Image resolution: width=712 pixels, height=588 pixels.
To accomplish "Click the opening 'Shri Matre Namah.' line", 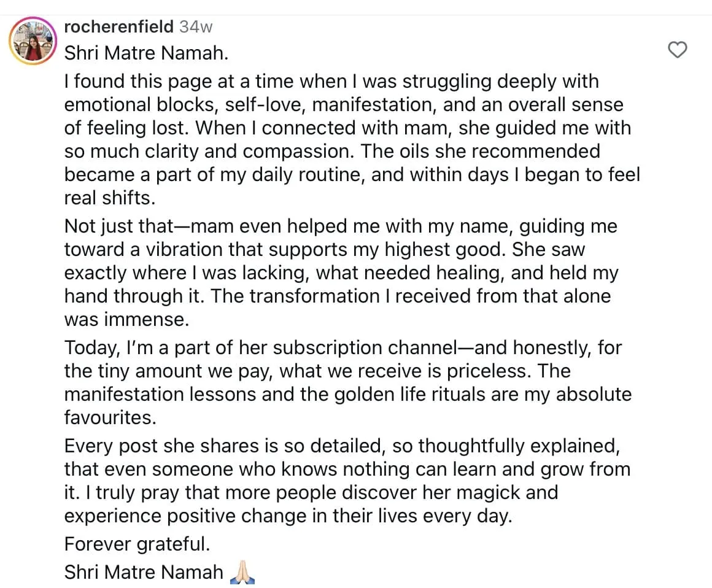I will pyautogui.click(x=146, y=53).
